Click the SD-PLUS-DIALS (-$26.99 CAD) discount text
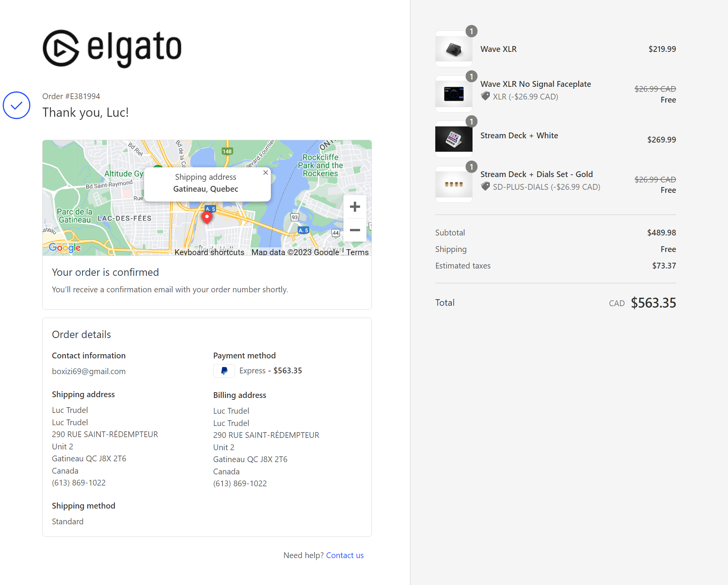728x585 pixels. click(546, 187)
